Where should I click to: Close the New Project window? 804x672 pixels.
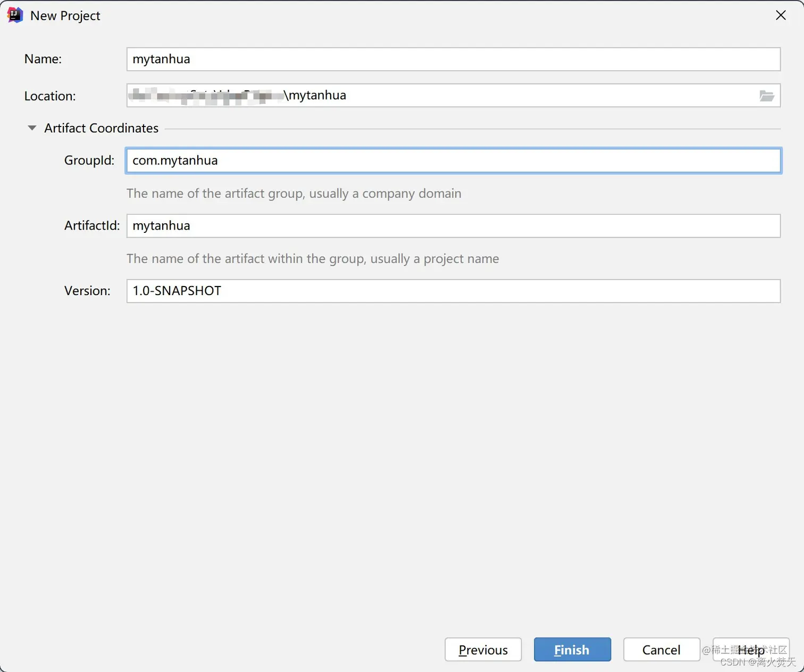(781, 15)
